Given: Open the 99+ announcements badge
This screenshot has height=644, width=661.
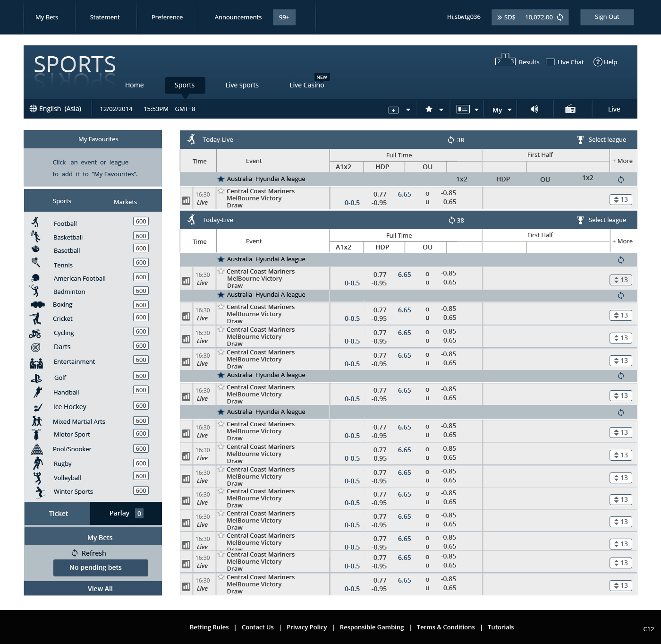Looking at the screenshot, I should click(284, 17).
